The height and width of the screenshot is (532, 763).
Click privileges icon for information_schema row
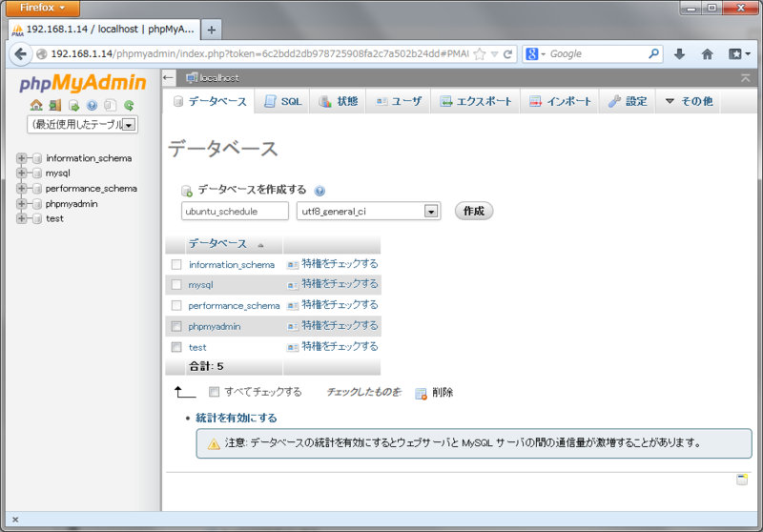(293, 264)
